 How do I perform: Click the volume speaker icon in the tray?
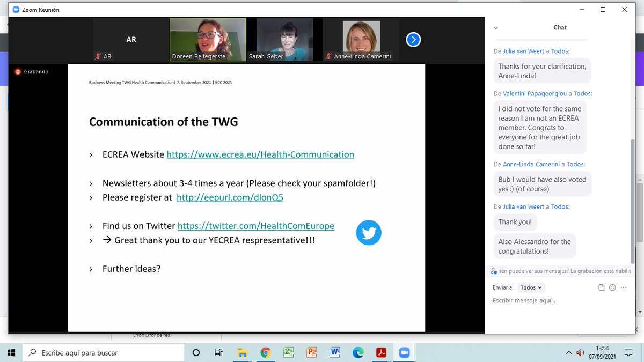pos(580,352)
